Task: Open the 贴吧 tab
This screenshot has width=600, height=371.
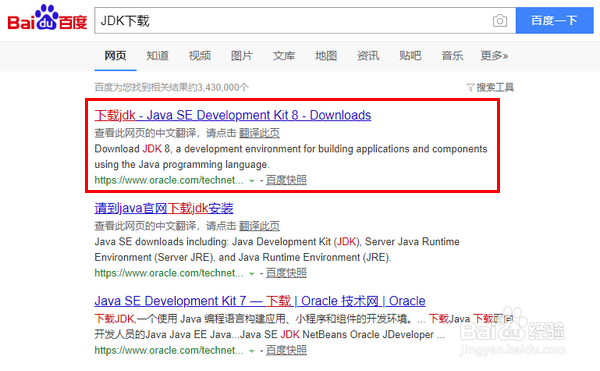Action: [x=410, y=56]
